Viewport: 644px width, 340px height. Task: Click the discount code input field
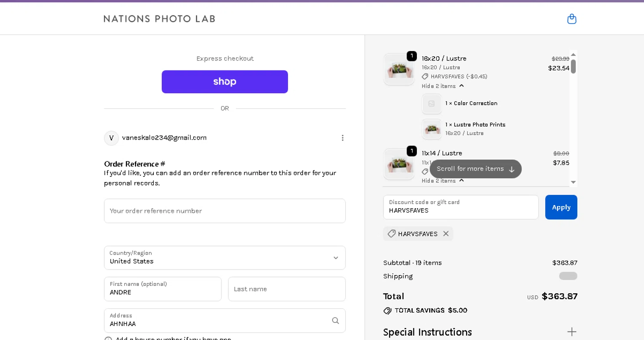(461, 207)
